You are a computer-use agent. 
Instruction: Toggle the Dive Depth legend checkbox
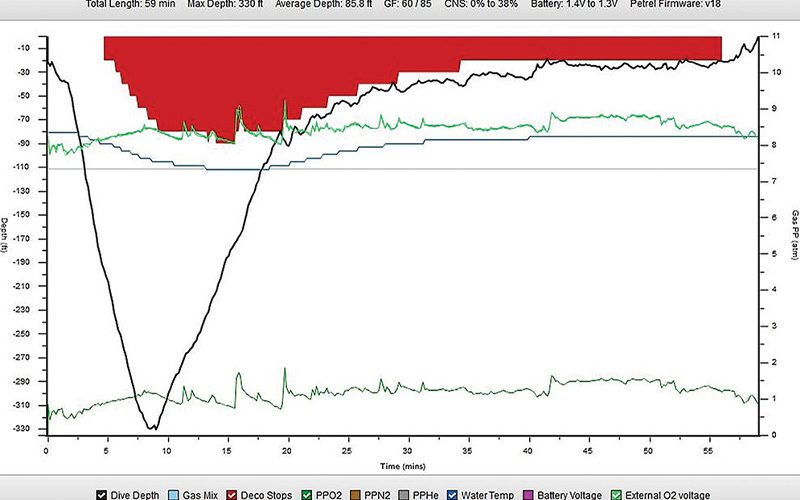[102, 493]
